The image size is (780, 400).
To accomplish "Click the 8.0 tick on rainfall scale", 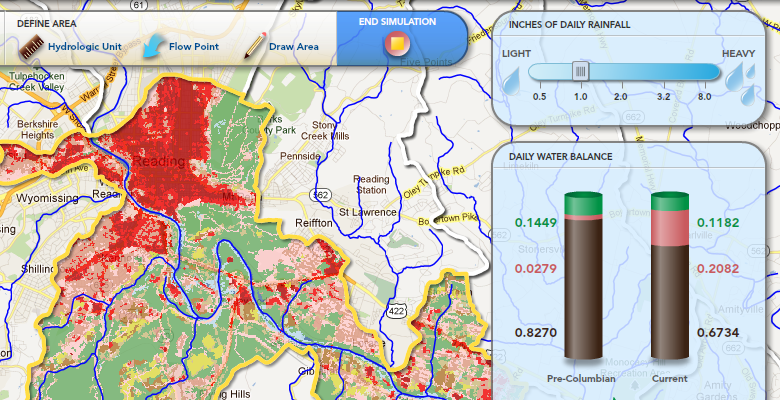I will pyautogui.click(x=704, y=97).
